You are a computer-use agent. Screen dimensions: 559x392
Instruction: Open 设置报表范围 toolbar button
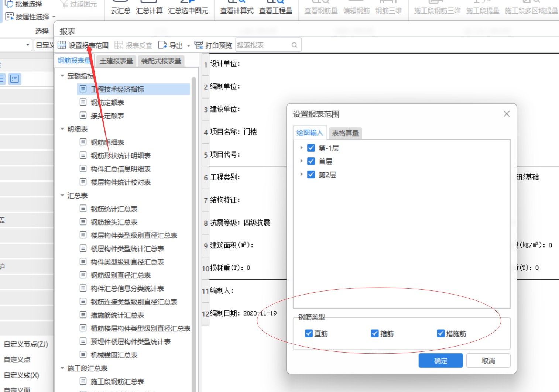click(83, 45)
